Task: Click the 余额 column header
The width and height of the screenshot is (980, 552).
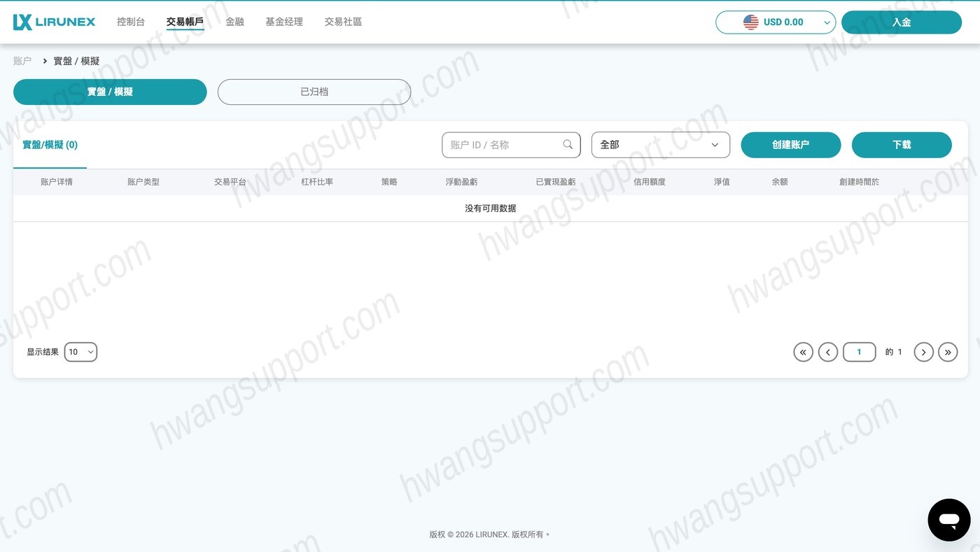Action: [780, 182]
